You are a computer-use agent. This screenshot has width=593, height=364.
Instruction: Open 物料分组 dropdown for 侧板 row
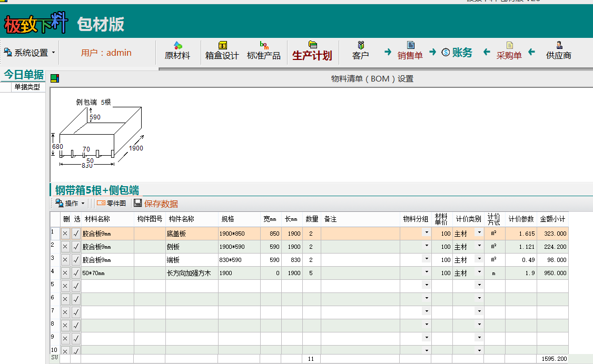coord(426,246)
